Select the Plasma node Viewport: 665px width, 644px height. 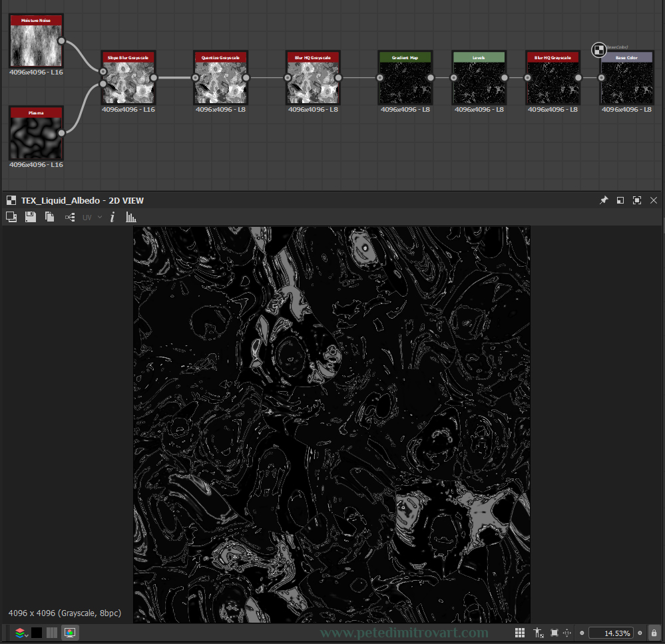pos(36,133)
